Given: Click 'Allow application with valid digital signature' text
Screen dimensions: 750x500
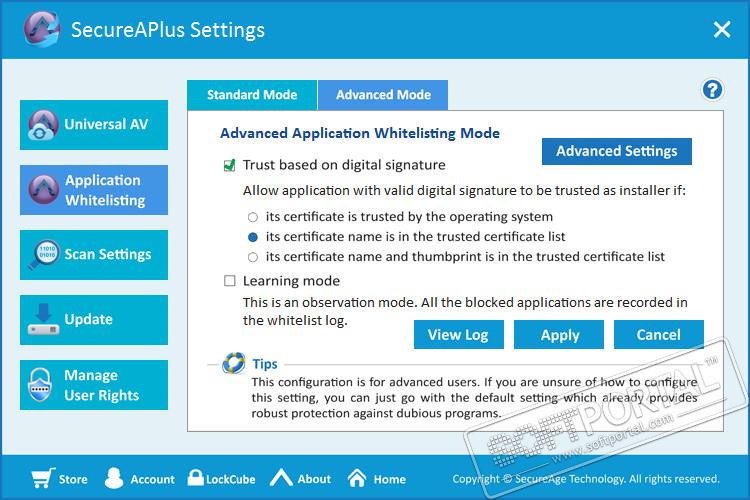Looking at the screenshot, I should (x=464, y=190).
